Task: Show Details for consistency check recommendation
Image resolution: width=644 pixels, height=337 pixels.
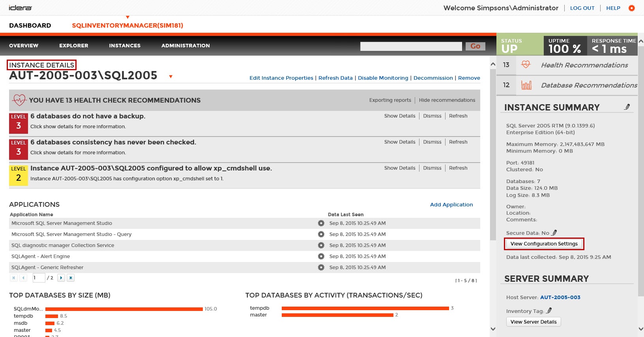Action: [x=400, y=142]
